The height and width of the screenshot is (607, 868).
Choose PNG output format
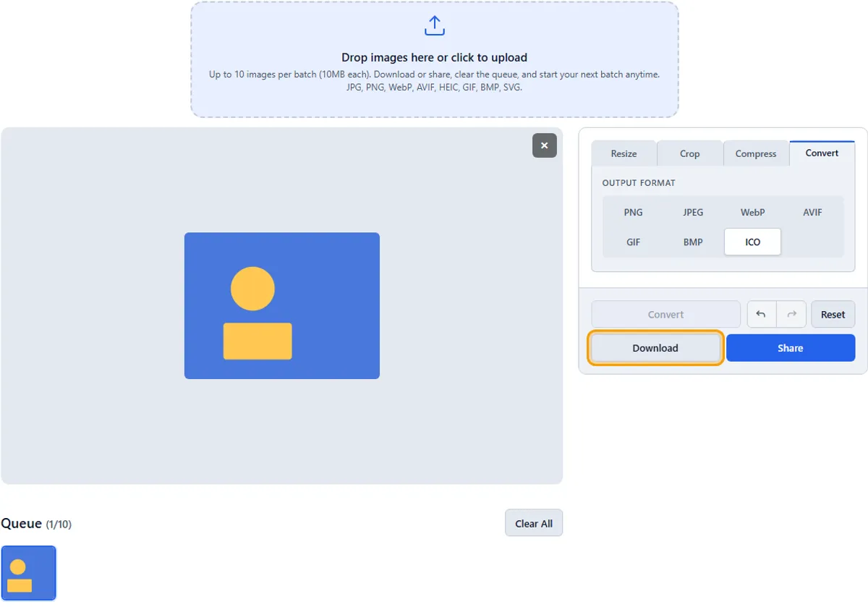coord(634,213)
